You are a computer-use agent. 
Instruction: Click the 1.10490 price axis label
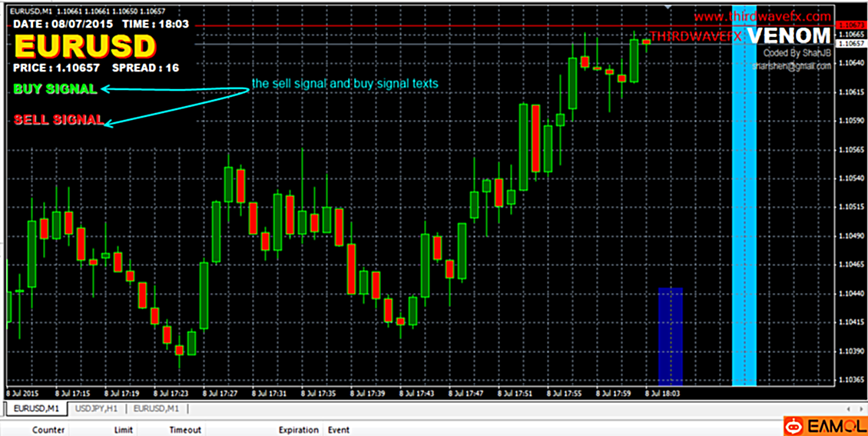coord(850,235)
